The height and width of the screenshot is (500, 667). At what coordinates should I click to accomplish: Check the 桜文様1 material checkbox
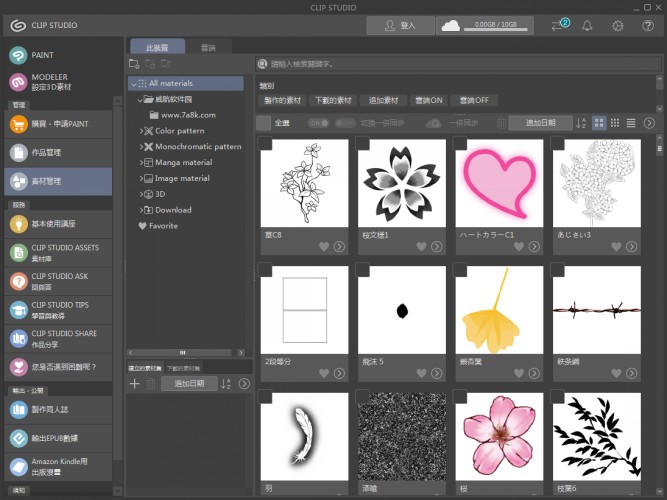363,143
